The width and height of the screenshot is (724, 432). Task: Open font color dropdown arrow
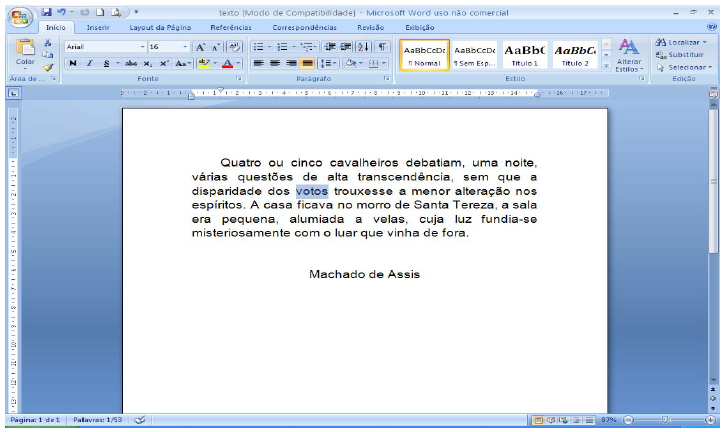tap(238, 64)
